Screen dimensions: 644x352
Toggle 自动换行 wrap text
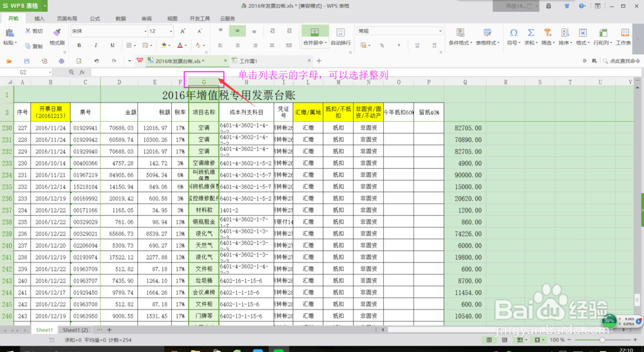[341, 37]
